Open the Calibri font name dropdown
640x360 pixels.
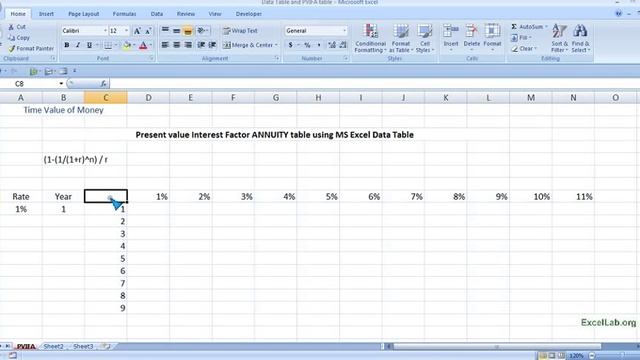105,31
